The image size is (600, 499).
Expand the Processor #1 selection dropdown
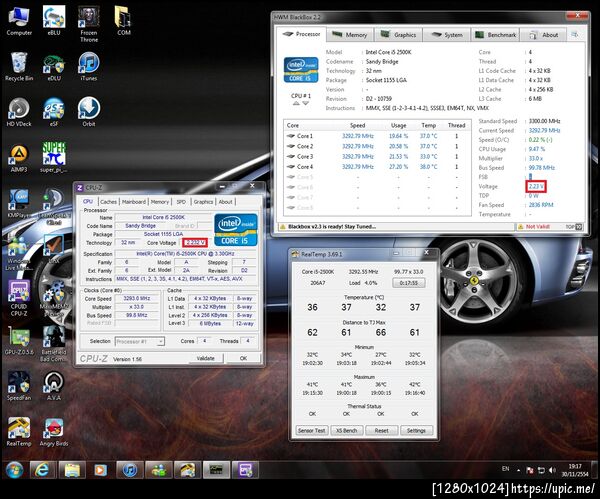coord(140,341)
